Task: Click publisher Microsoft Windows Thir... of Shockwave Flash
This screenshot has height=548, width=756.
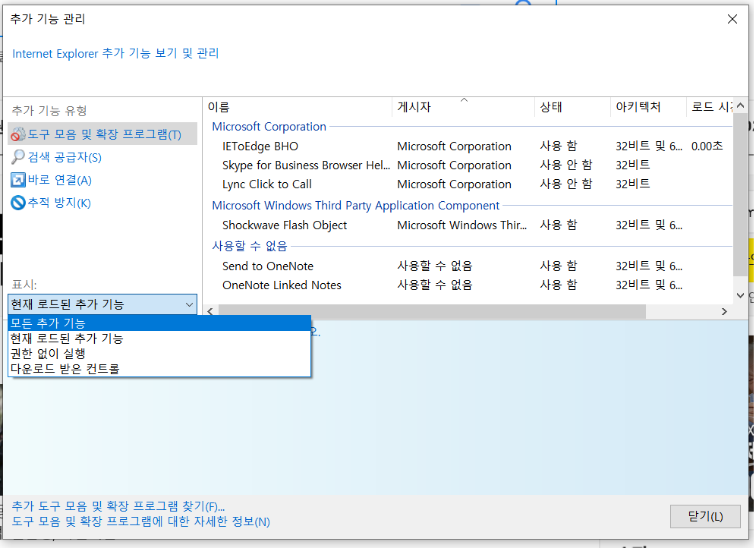Action: click(x=462, y=225)
